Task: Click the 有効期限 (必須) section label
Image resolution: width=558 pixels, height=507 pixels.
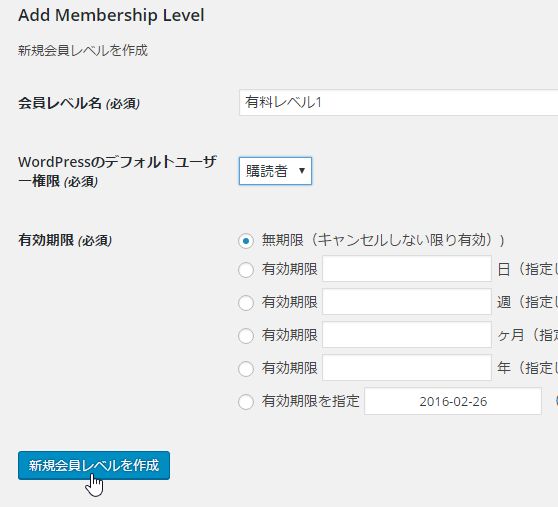Action: [x=65, y=241]
